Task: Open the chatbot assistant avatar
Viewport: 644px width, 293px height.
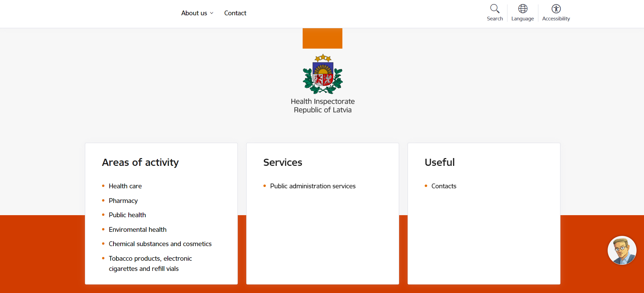Action: click(622, 251)
